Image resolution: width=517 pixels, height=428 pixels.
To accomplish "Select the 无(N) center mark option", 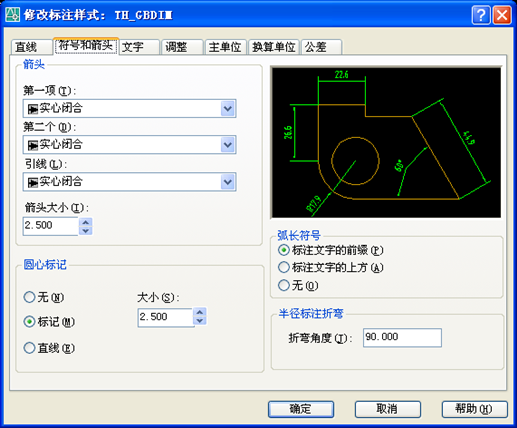I will [44, 297].
